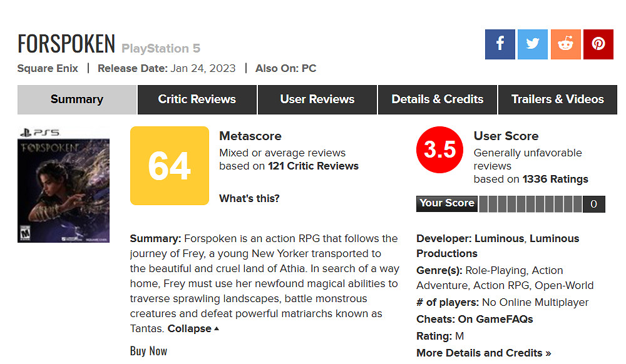Click the yellow Metascore 64 badge
626x364 pixels.
pos(169,166)
